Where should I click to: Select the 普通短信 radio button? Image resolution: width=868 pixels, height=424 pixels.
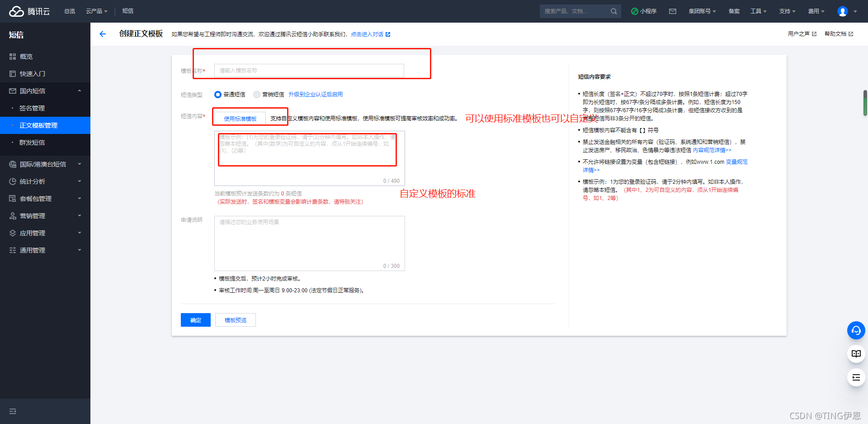coord(218,95)
